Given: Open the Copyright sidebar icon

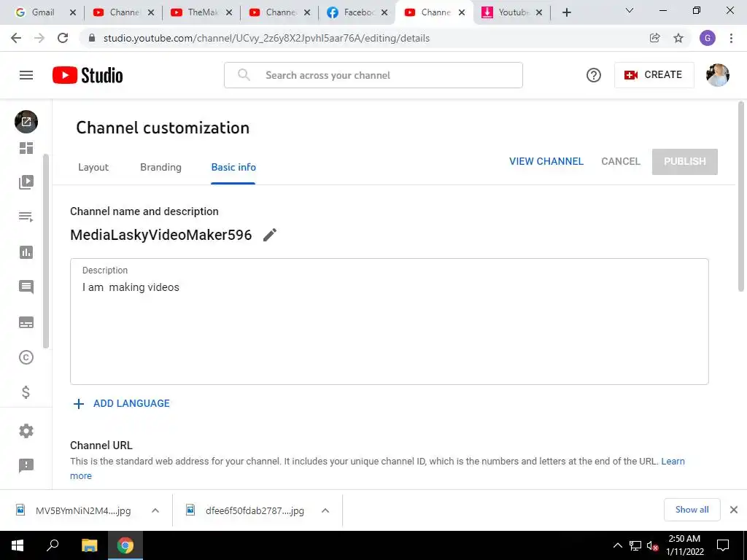Looking at the screenshot, I should coord(26,357).
